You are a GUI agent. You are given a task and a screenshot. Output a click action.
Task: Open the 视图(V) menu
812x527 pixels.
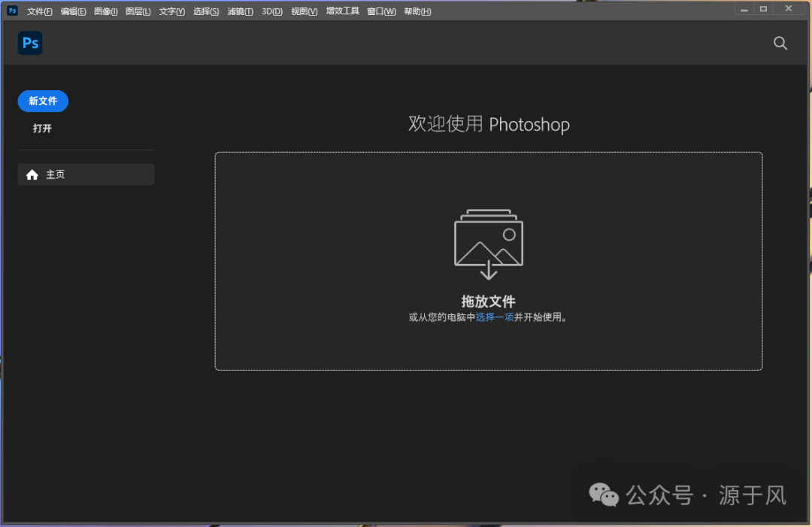304,11
